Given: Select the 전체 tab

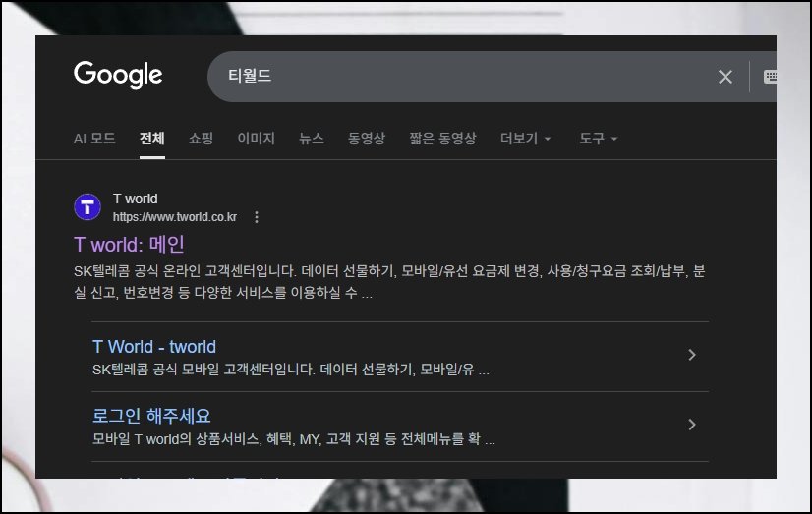Looking at the screenshot, I should tap(151, 139).
